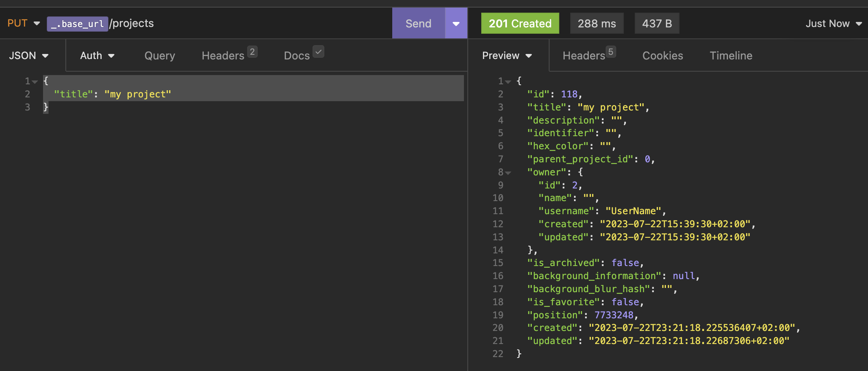Send the request
This screenshot has width=868, height=371.
point(418,23)
